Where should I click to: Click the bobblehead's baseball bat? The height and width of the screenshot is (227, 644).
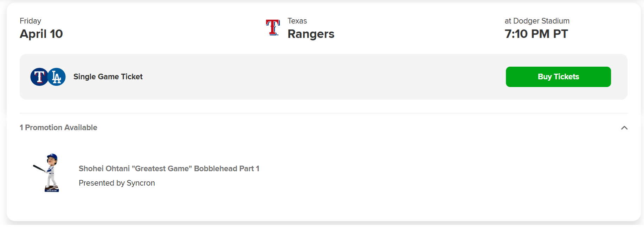tap(39, 168)
